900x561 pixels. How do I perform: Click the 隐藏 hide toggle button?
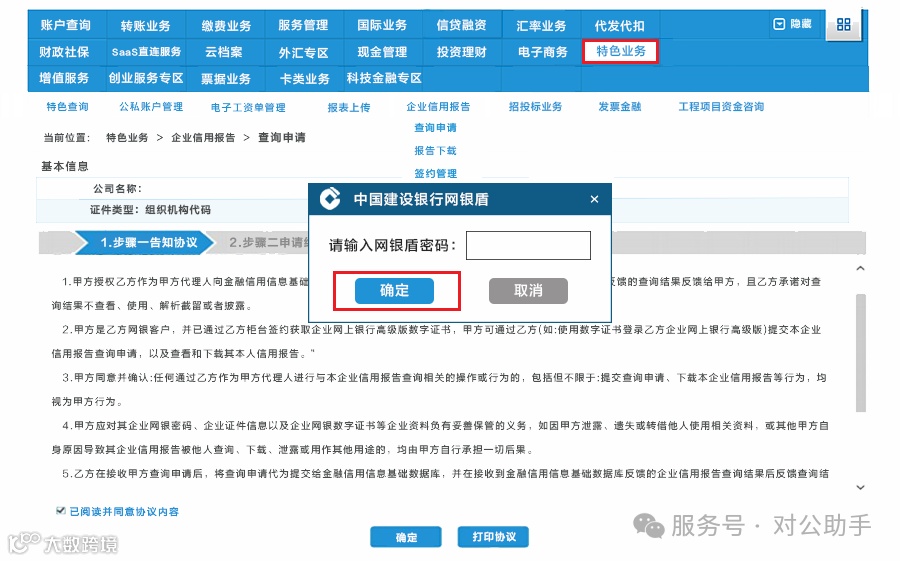[x=793, y=24]
